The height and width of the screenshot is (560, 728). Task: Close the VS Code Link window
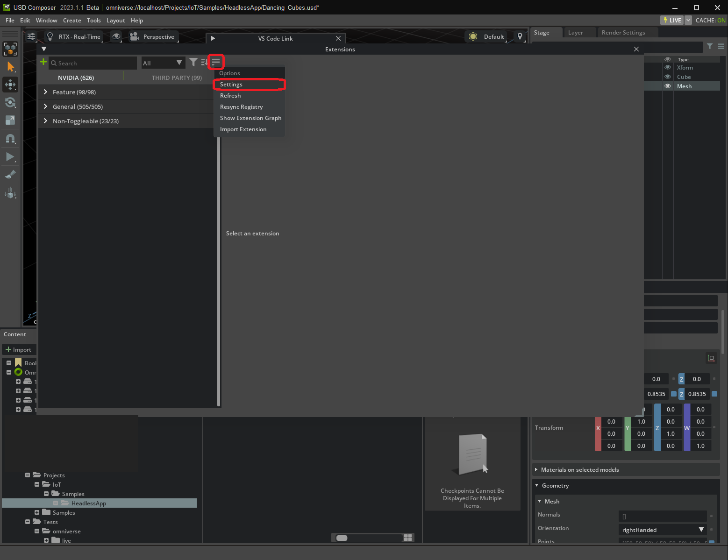[x=338, y=38]
